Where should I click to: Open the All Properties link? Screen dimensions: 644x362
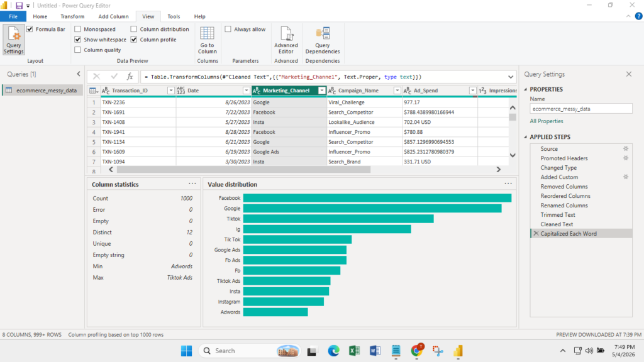pyautogui.click(x=547, y=121)
